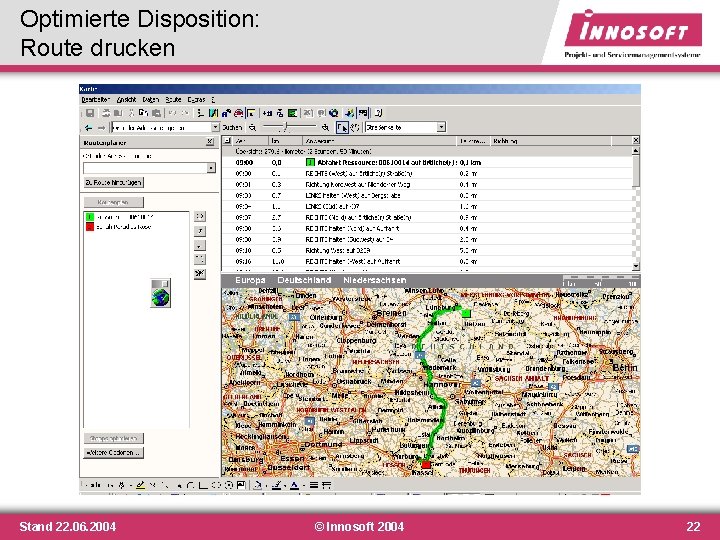The height and width of the screenshot is (540, 720).
Task: Click the globe icon in top toolbar
Action: click(334, 113)
